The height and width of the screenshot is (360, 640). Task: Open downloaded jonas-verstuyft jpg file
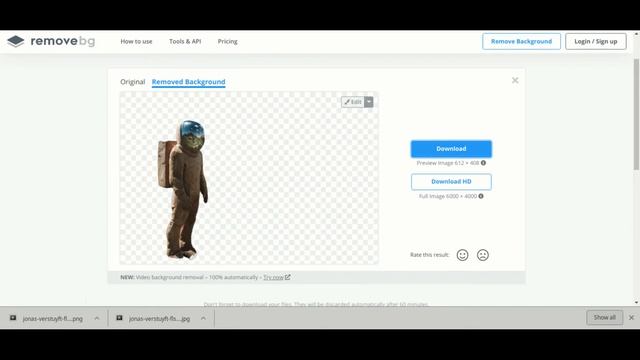[159, 318]
